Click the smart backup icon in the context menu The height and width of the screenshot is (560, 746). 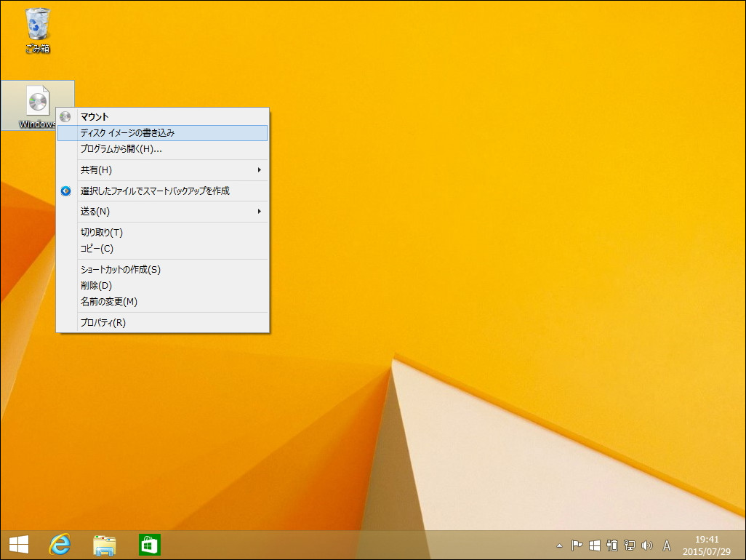click(65, 191)
